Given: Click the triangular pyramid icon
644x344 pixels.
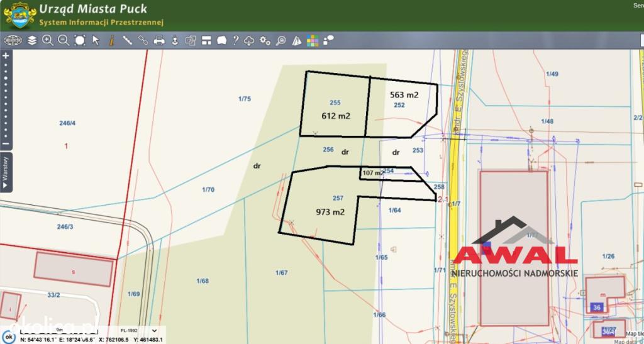Looking at the screenshot, I should click(x=297, y=40).
